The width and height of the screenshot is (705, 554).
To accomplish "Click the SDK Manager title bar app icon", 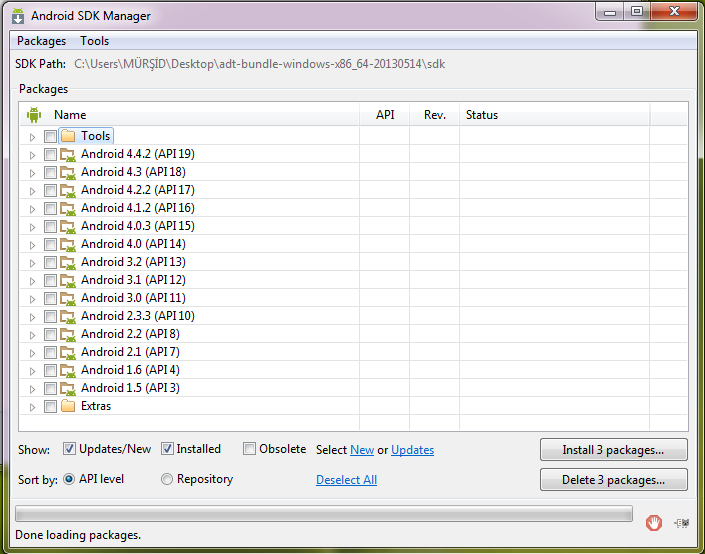I will click(x=18, y=16).
